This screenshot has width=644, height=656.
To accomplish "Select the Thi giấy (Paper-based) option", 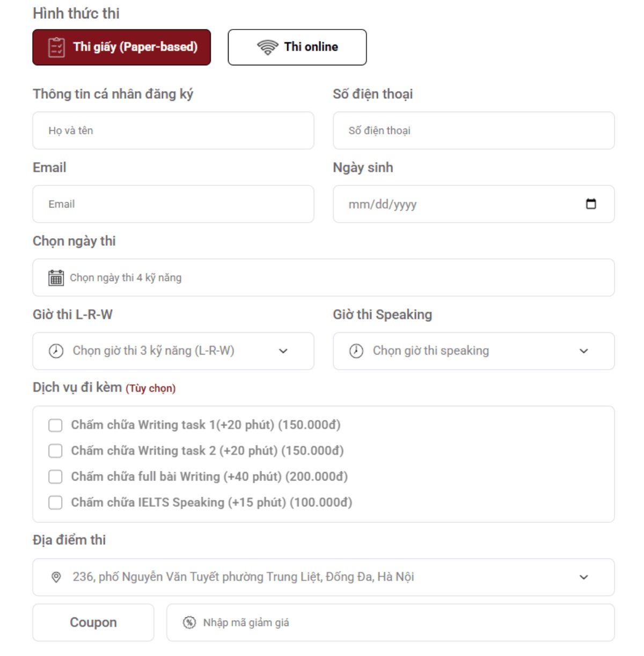I will tap(122, 47).
